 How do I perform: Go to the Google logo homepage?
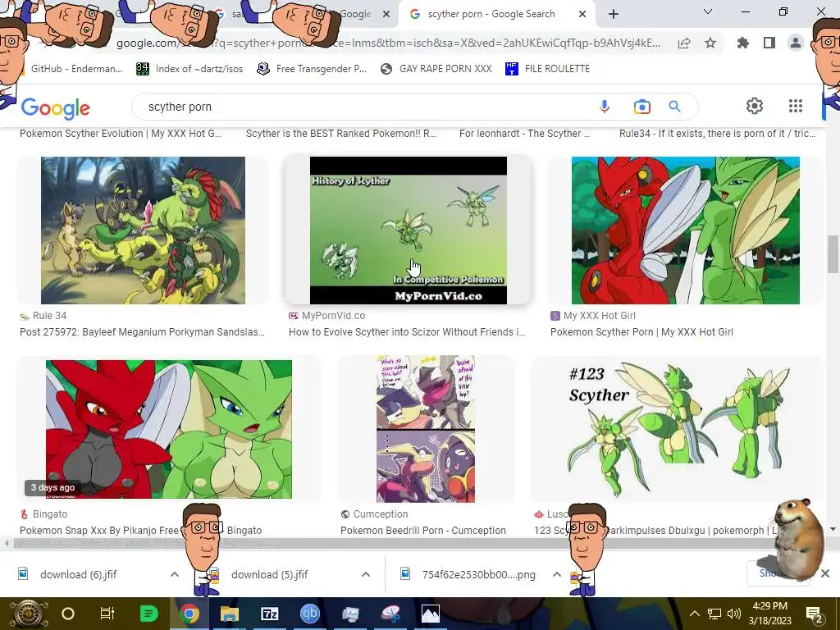pos(56,107)
